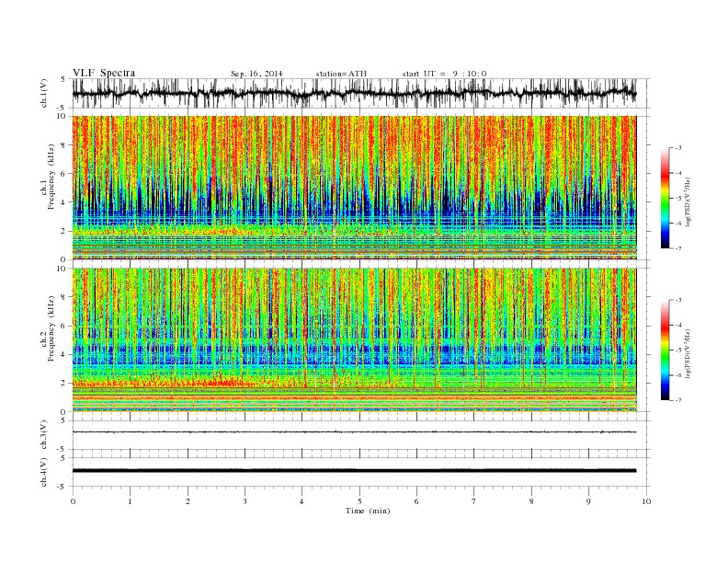Viewport: 728px width, 563px height.
Task: Click time axis tick label "6"
Action: 417,501
